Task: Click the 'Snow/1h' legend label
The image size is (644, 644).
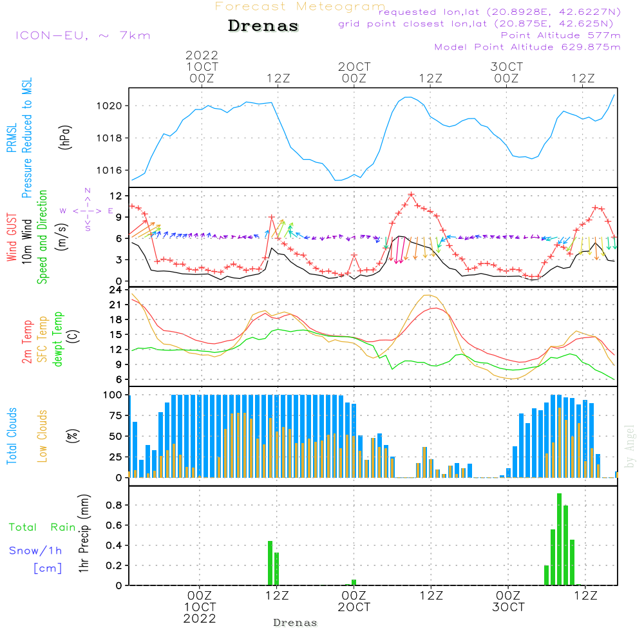Action: tap(35, 551)
